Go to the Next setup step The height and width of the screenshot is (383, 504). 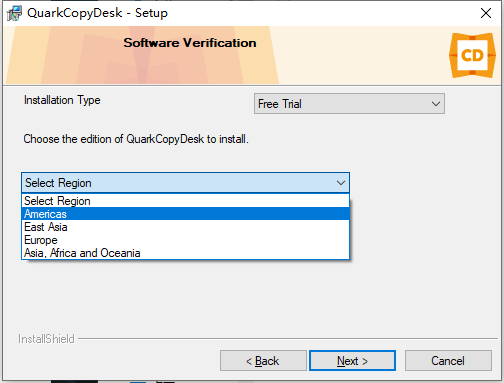352,360
